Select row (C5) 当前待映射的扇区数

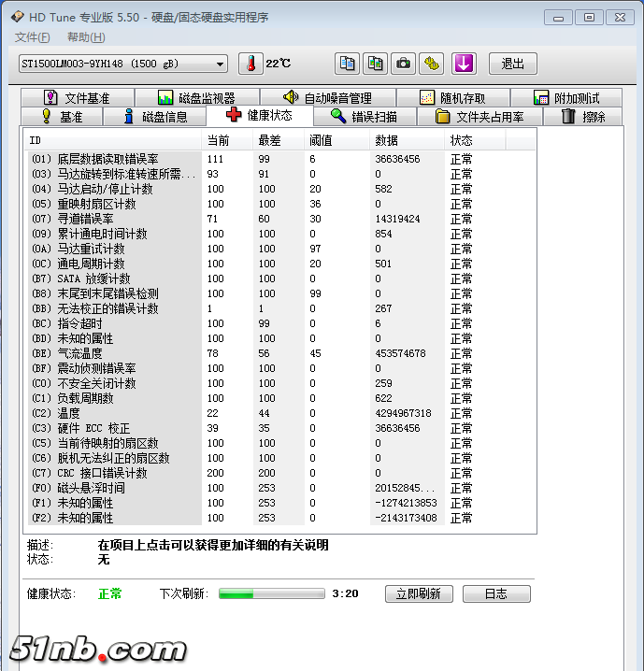click(x=279, y=443)
